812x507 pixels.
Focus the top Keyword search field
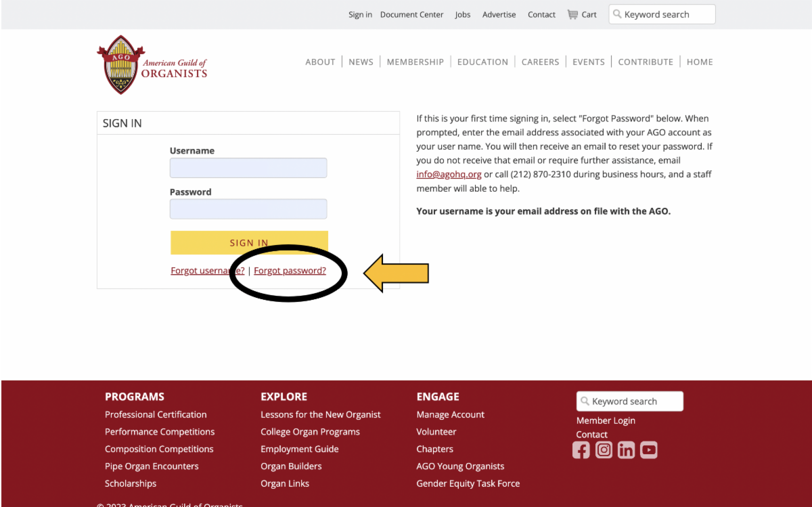(662, 14)
